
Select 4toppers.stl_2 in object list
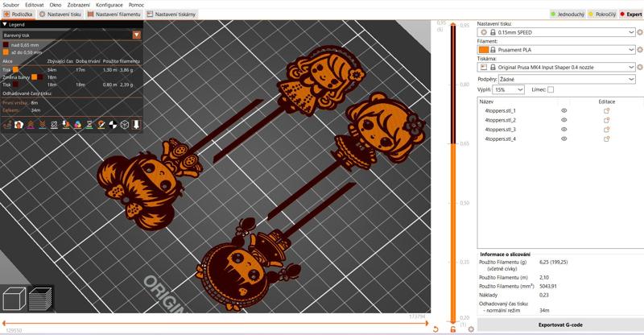tap(500, 120)
